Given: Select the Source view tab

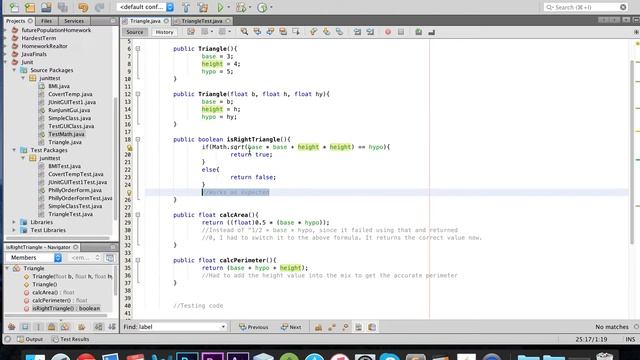Looking at the screenshot, I should coord(135,32).
